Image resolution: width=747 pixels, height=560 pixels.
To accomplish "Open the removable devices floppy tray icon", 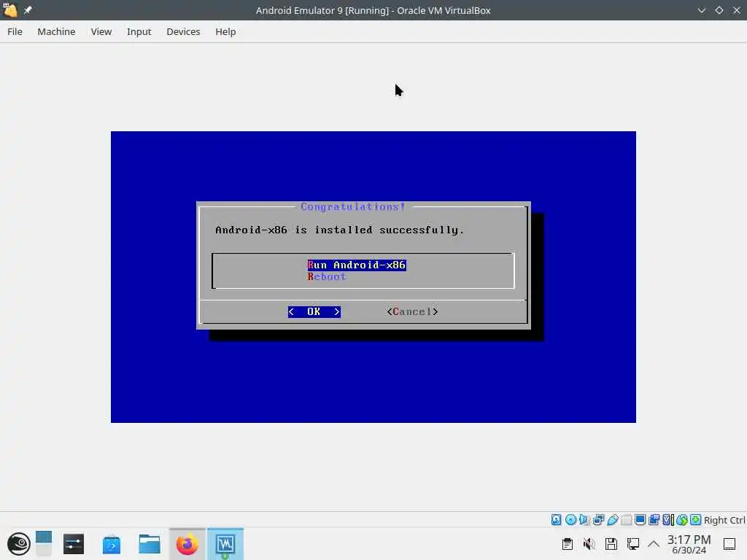I will 611,544.
